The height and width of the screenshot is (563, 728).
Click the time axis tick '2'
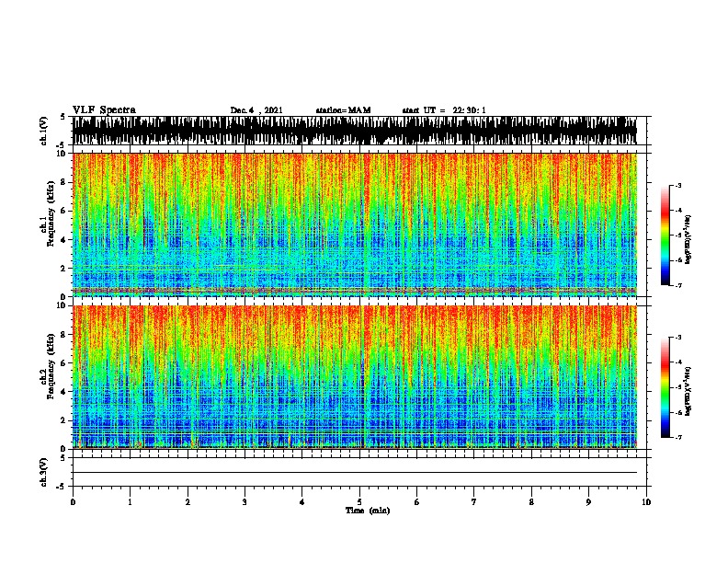point(188,502)
